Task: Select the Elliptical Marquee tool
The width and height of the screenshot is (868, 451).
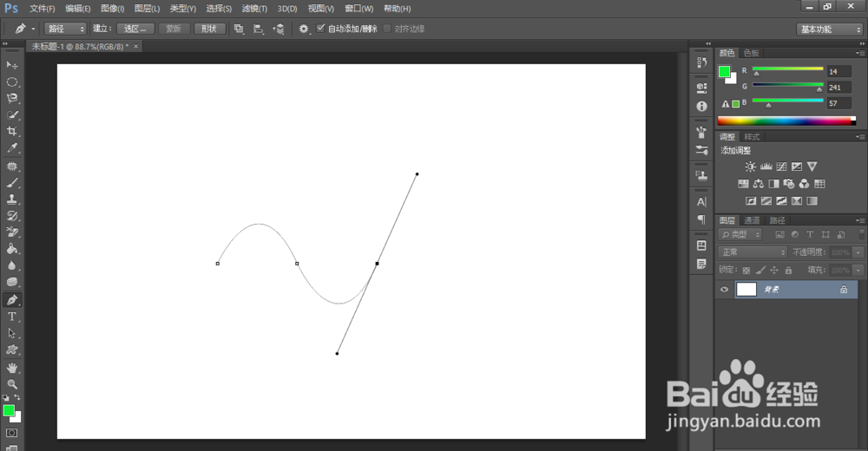Action: coord(11,82)
